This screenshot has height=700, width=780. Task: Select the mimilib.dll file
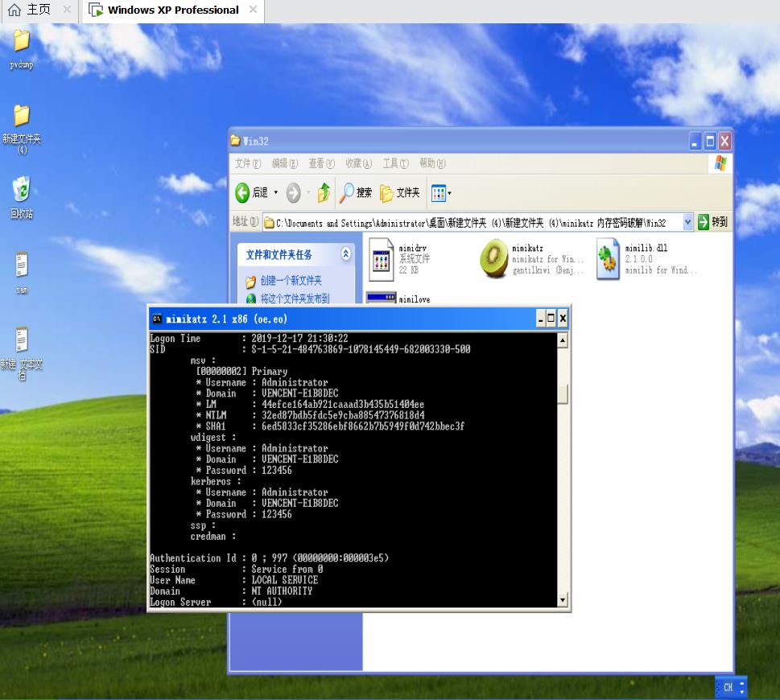(x=646, y=259)
